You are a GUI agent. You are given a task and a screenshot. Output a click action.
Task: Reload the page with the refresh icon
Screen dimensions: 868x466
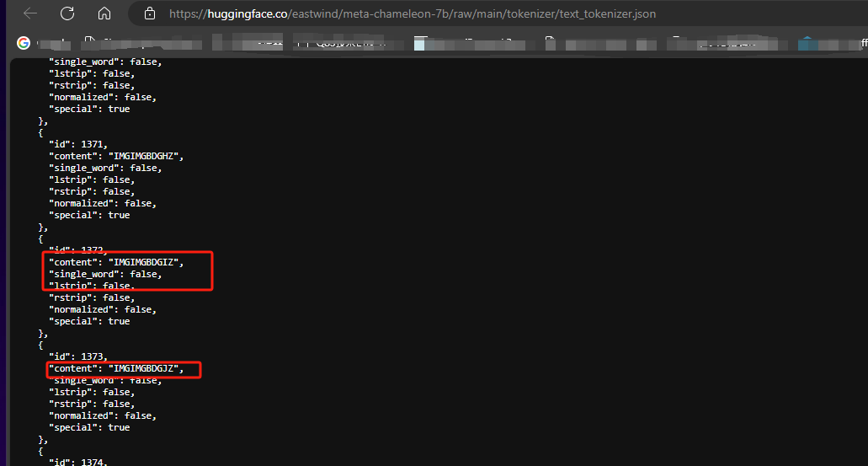point(67,13)
